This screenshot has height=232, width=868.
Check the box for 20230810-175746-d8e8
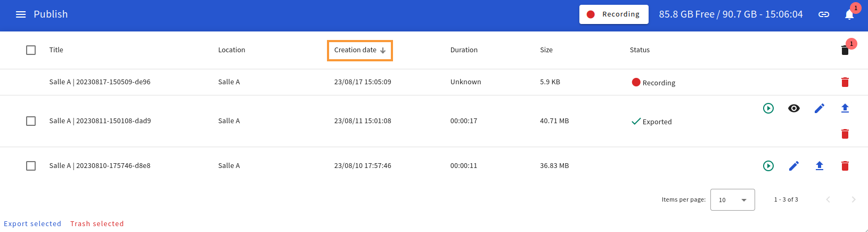31,166
